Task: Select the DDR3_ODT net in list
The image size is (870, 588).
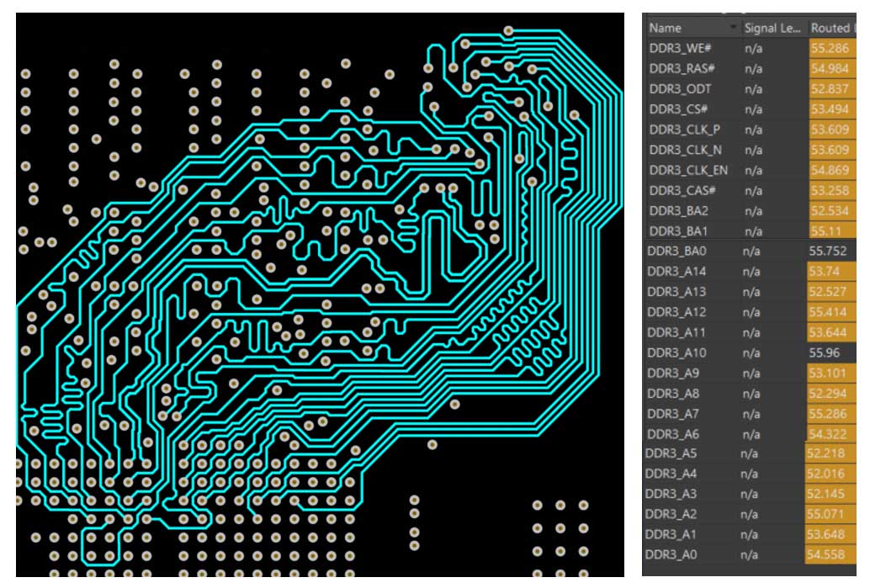Action: pyautogui.click(x=679, y=89)
